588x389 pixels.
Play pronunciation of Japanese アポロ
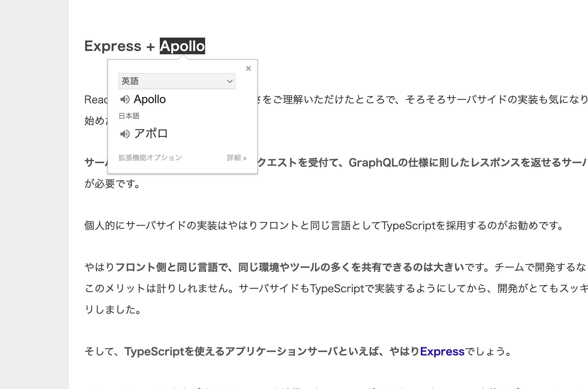coord(125,134)
